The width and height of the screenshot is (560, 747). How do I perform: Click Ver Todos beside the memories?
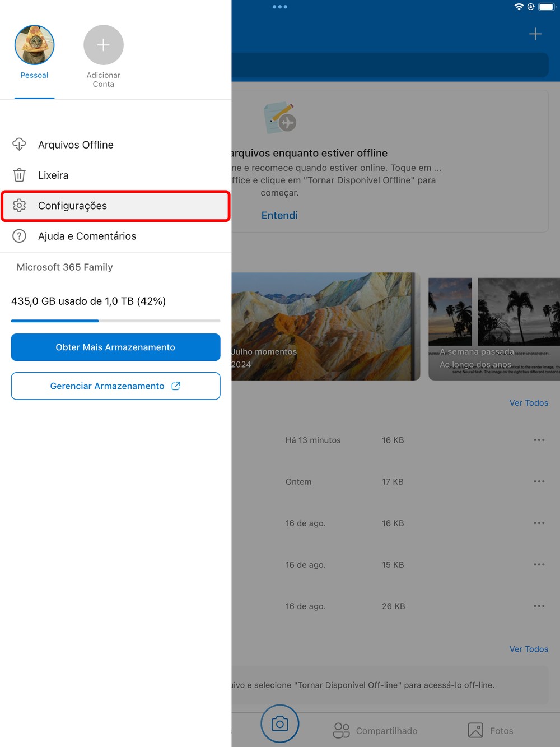tap(529, 403)
